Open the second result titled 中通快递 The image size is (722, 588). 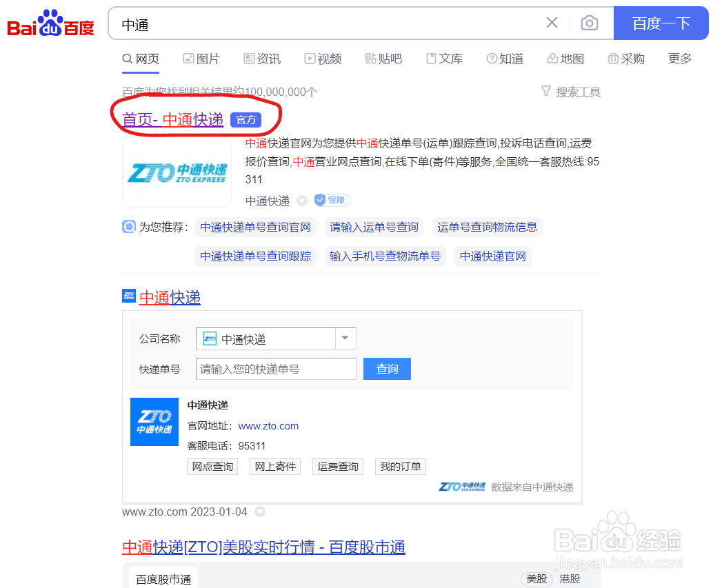click(170, 298)
